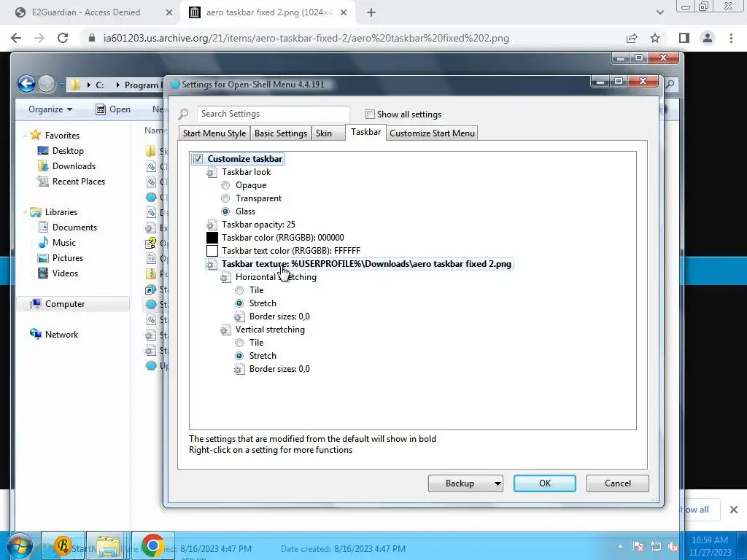Reload the page in Chrome
The height and width of the screenshot is (560, 747).
(x=63, y=38)
